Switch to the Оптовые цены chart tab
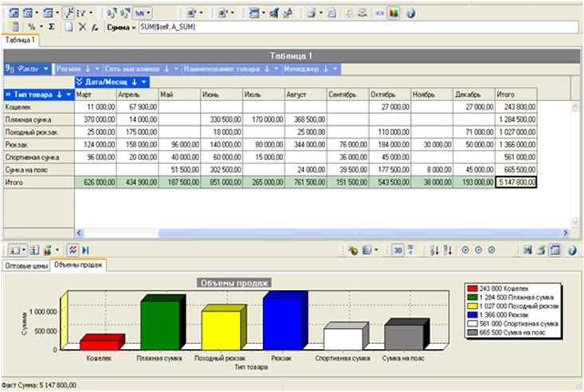 (x=25, y=265)
